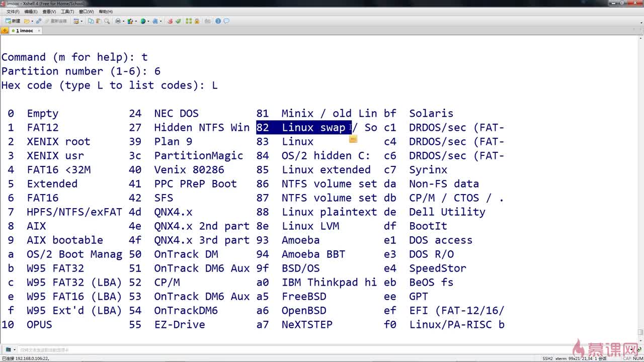Viewport: 644px width, 362px height.
Task: Click the "SpeedStor" entry
Action: [x=438, y=268]
